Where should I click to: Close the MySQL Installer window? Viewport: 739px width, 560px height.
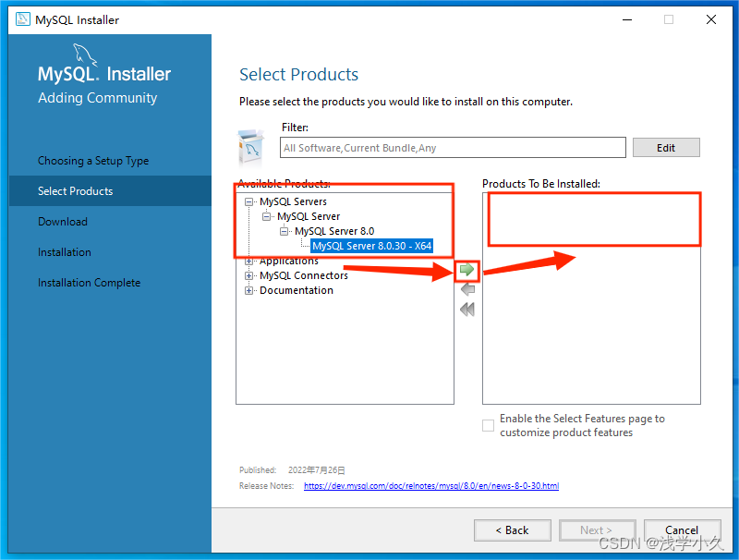711,19
